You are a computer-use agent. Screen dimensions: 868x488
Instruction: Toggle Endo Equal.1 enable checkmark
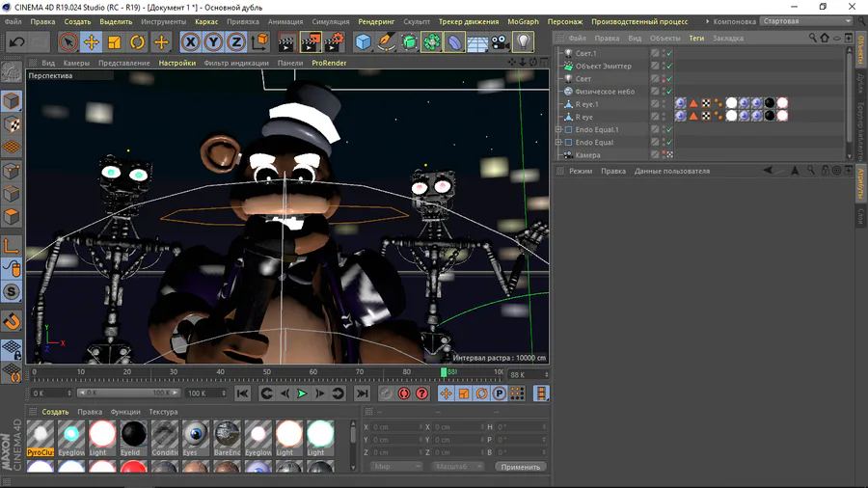point(669,129)
